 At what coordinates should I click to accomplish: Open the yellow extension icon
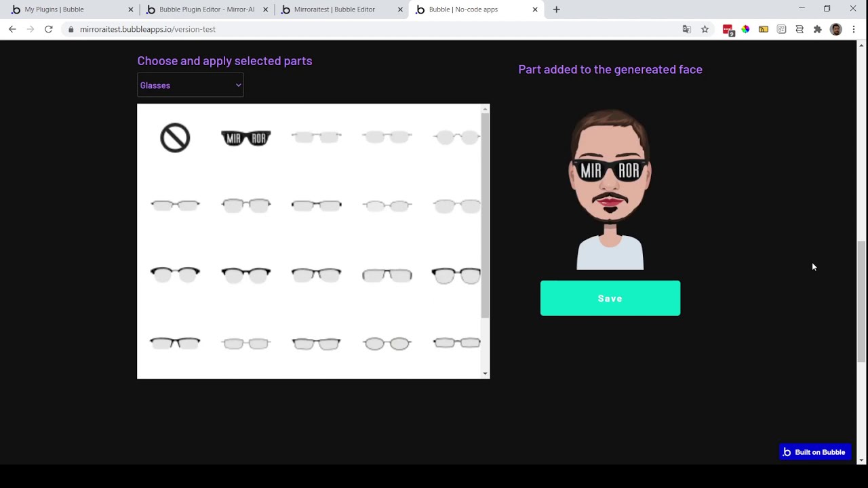(764, 29)
